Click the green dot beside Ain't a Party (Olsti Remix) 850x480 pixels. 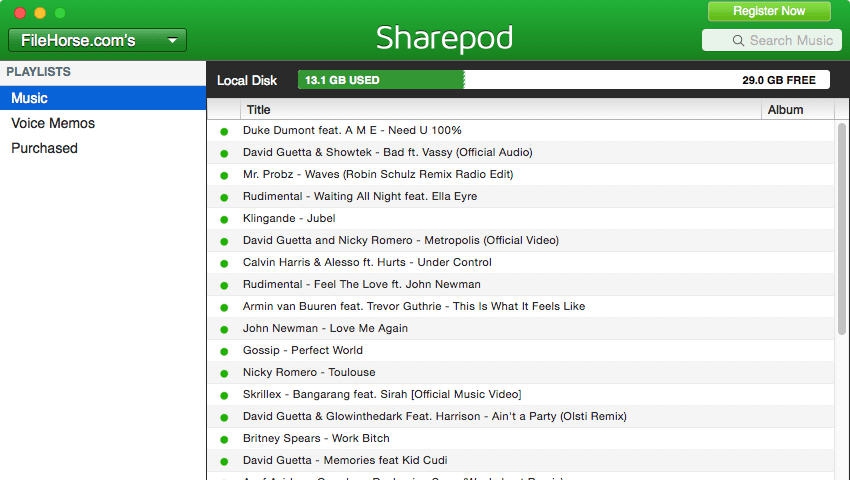click(224, 417)
